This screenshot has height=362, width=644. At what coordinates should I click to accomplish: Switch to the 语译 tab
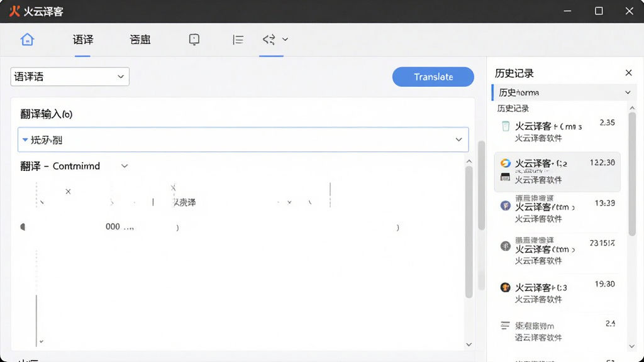[x=83, y=40]
